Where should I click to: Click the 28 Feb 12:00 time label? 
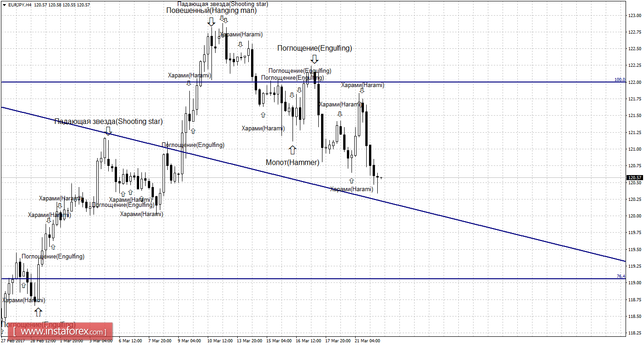point(43,341)
